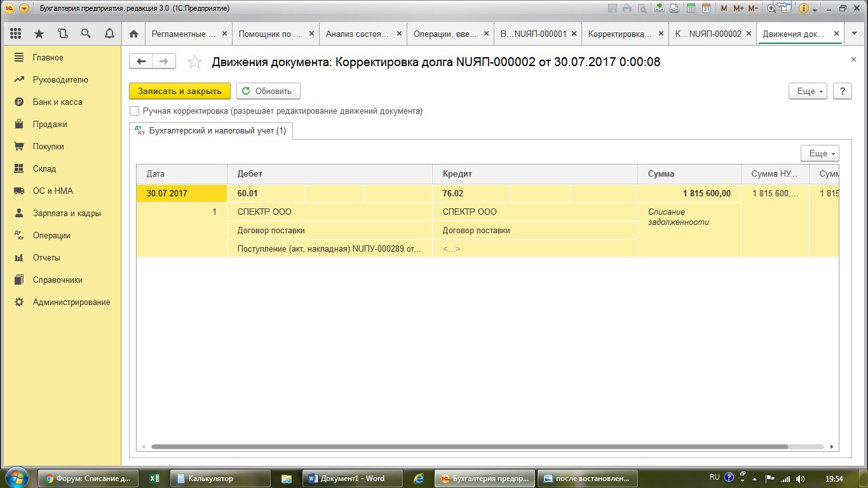Open Банк и касса section
The height and width of the screenshot is (488, 868).
pos(57,102)
